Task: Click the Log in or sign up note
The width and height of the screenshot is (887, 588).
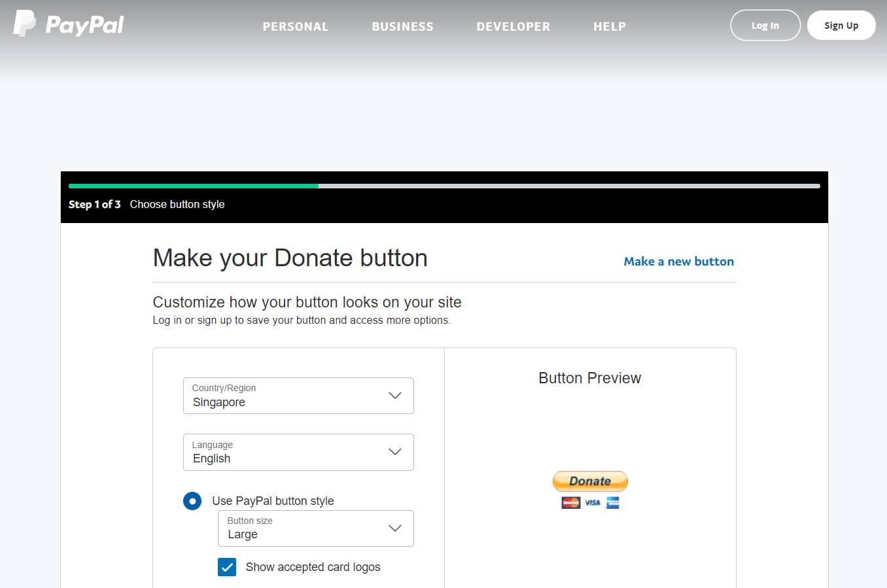Action: click(302, 320)
